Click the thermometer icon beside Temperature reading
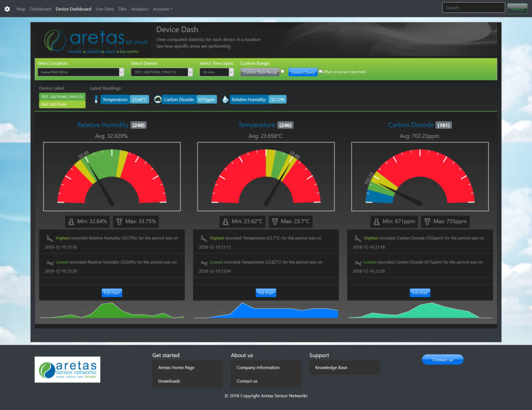Image resolution: width=532 pixels, height=410 pixels. [96, 99]
